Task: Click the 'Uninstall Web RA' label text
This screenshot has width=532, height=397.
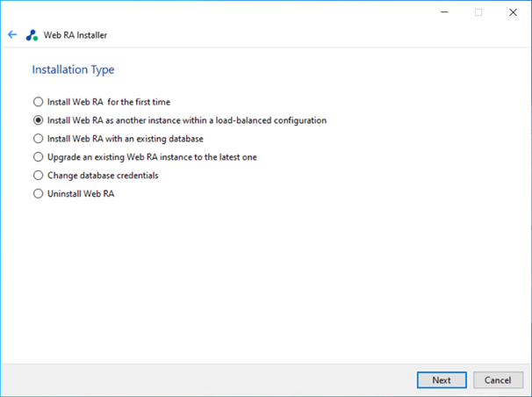Action: (x=81, y=193)
